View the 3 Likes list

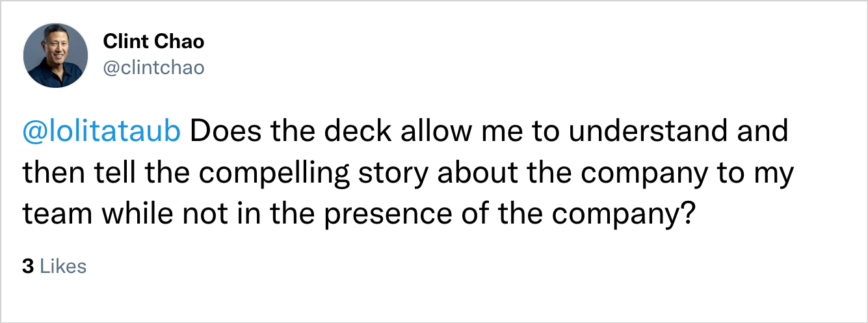point(55,266)
